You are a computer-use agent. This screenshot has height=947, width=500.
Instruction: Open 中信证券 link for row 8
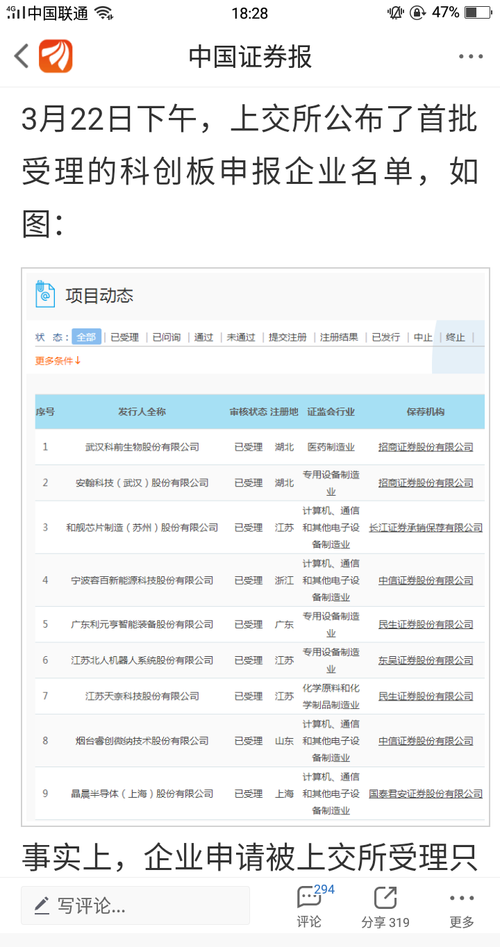[x=426, y=740]
